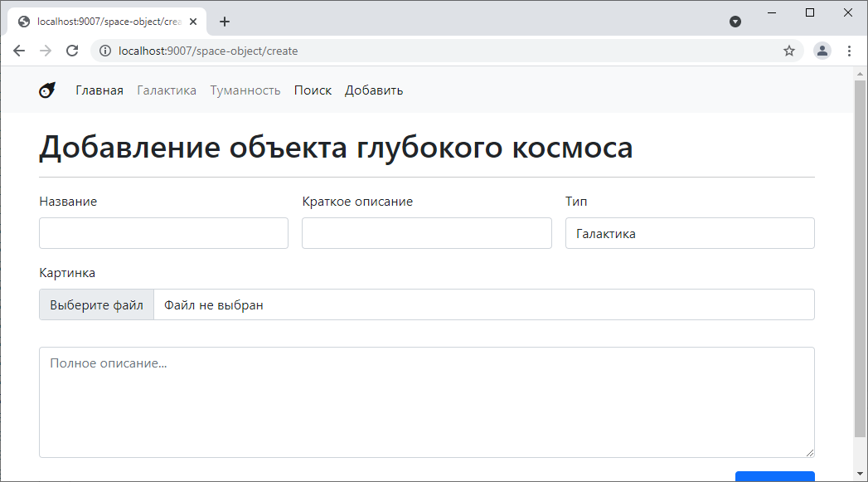Viewport: 868px width, 482px height.
Task: Reload the page with the refresh icon
Action: pos(72,51)
